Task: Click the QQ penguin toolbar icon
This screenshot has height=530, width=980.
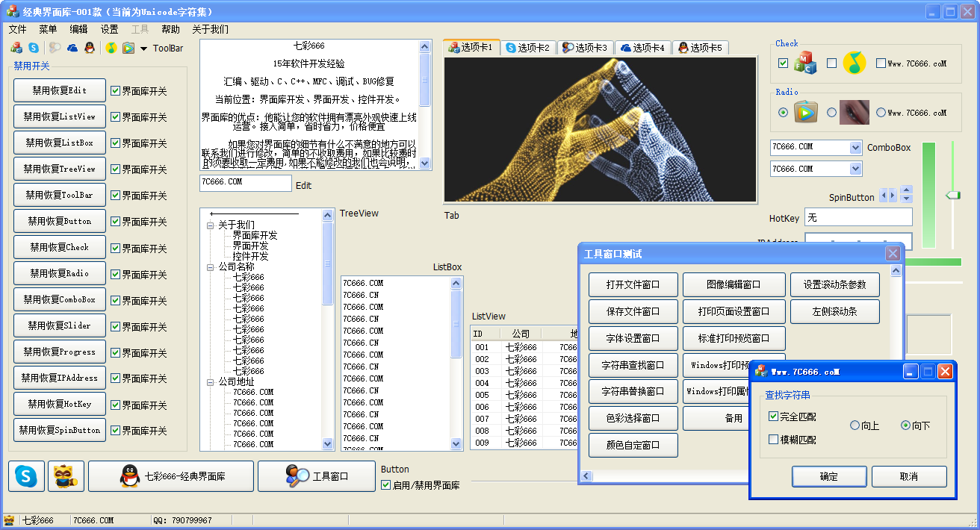Action: pos(90,48)
